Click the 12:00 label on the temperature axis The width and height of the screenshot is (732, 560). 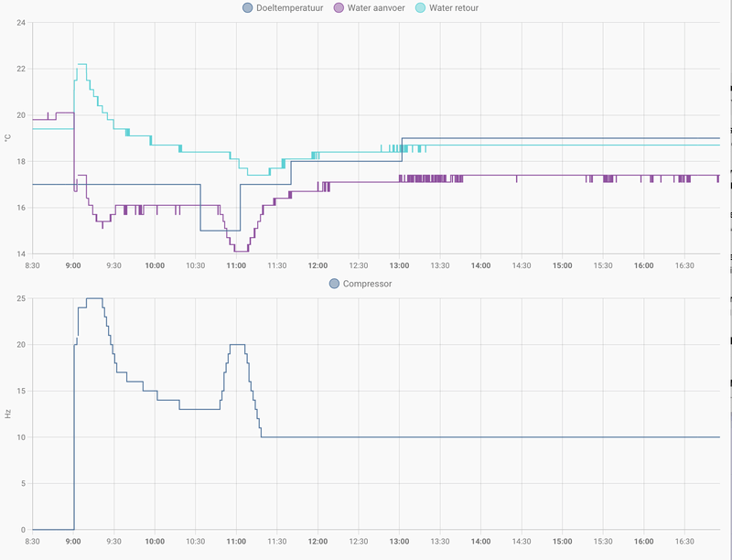[x=318, y=265]
